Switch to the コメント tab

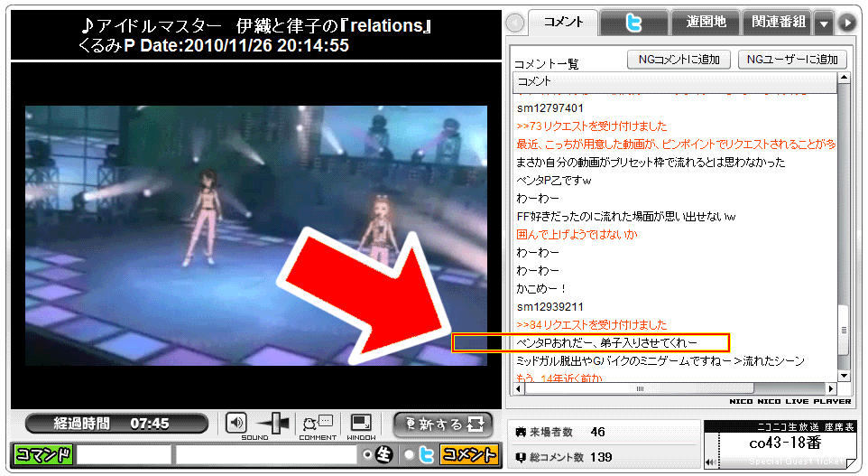pyautogui.click(x=563, y=23)
